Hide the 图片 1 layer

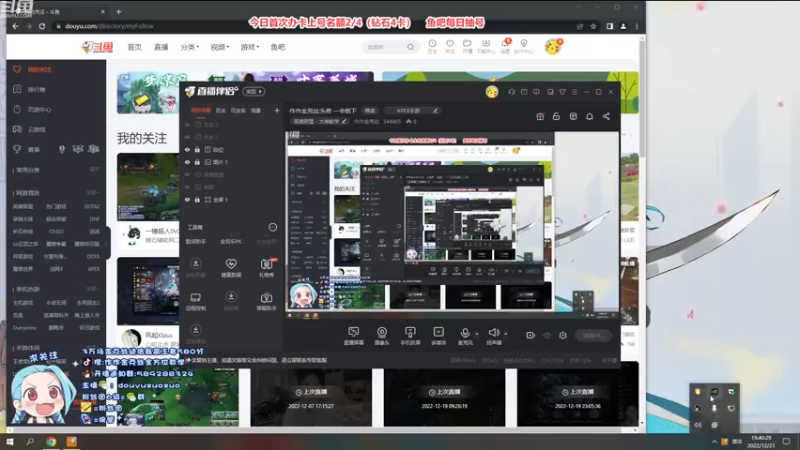187,162
